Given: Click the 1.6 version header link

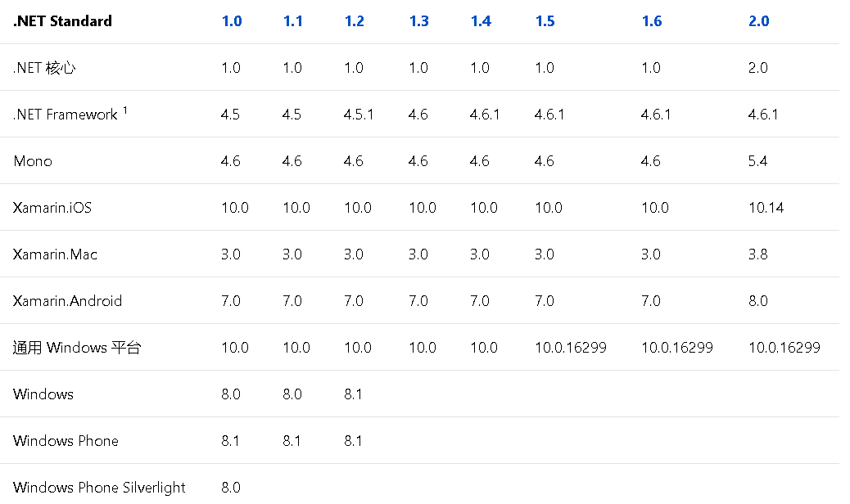Looking at the screenshot, I should 652,21.
